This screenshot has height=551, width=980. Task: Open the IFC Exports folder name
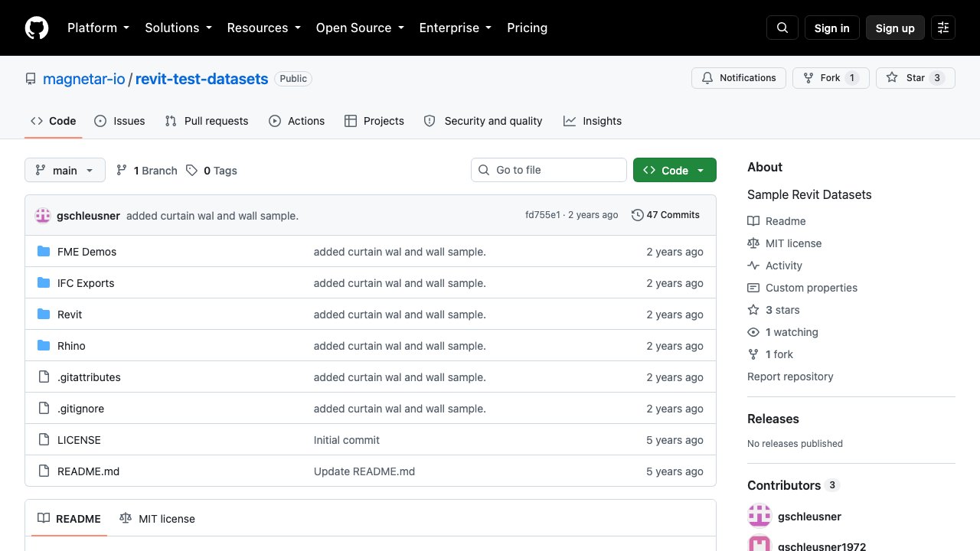[x=86, y=283]
